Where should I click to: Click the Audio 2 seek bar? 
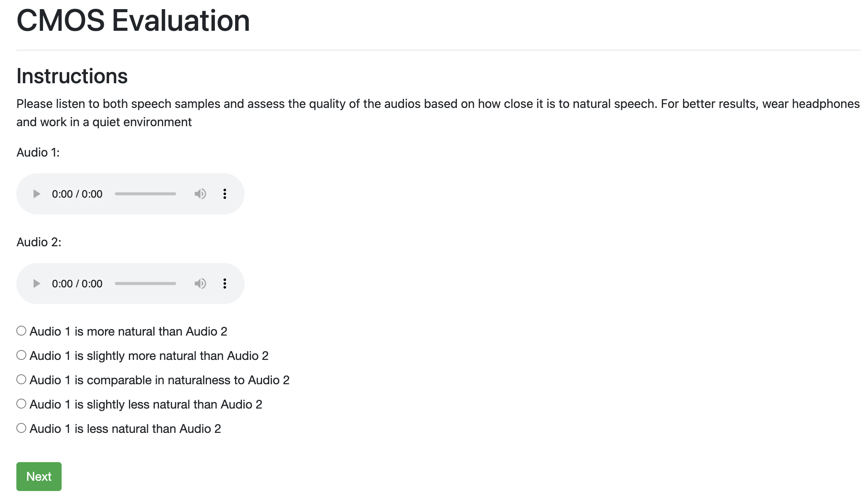[145, 284]
